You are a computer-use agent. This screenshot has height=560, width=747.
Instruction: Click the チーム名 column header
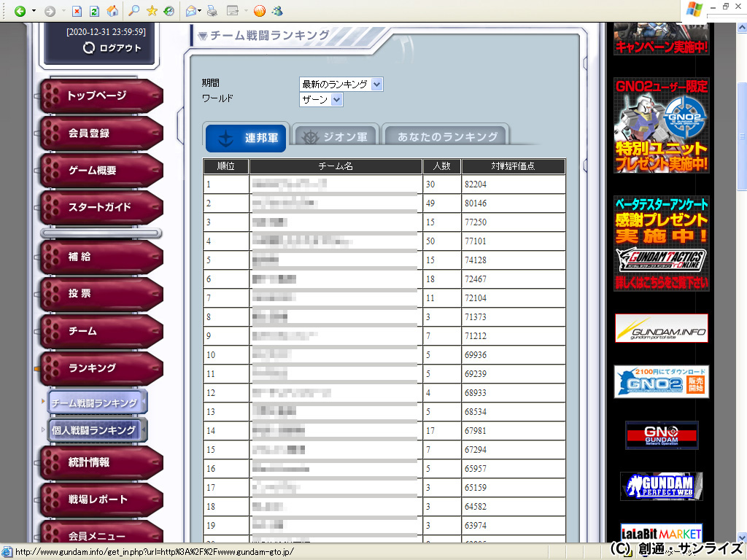coord(336,166)
